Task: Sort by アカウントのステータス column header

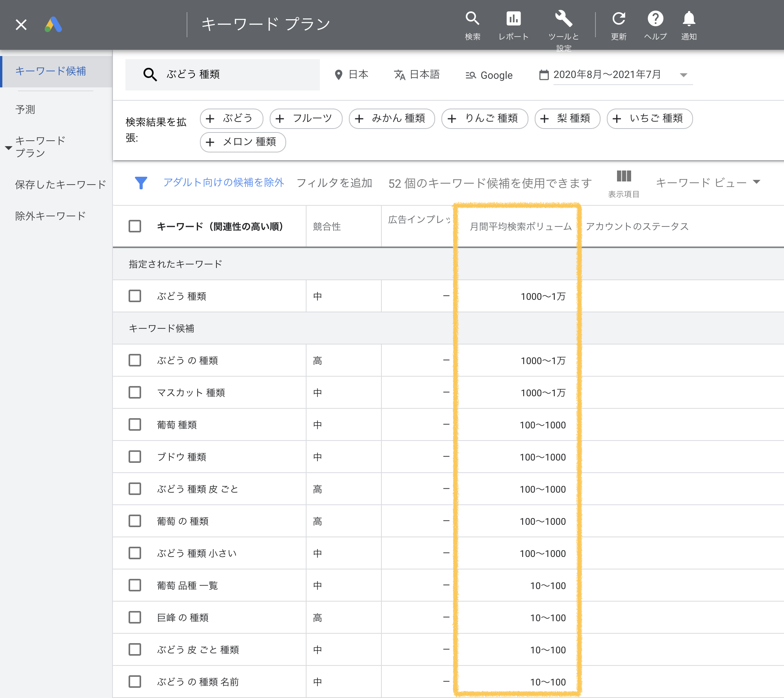Action: click(x=637, y=227)
